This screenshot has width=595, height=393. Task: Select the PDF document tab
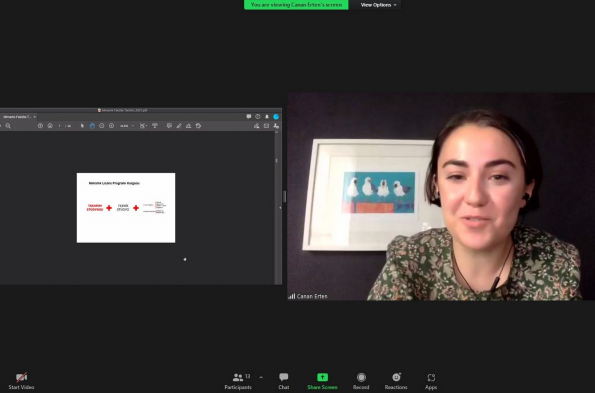point(17,117)
